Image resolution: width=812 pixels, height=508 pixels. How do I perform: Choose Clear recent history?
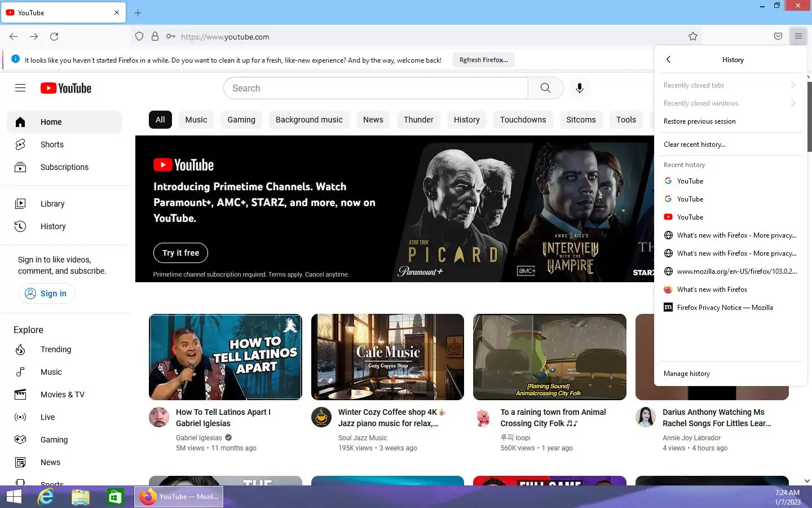pyautogui.click(x=730, y=144)
